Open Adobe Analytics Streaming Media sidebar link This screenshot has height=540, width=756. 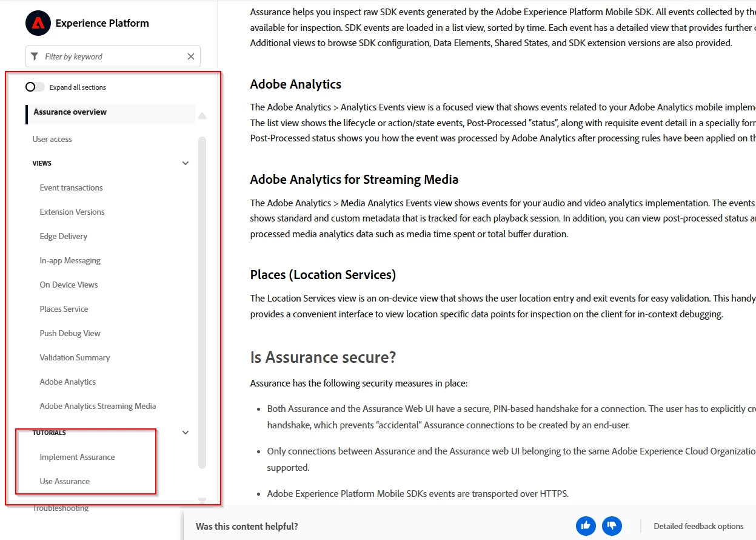click(98, 406)
